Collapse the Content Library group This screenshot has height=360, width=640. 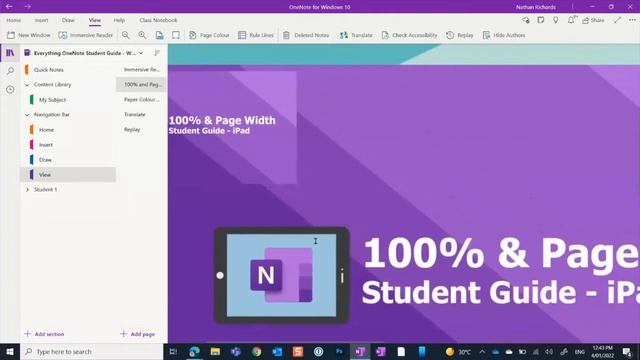click(27, 85)
